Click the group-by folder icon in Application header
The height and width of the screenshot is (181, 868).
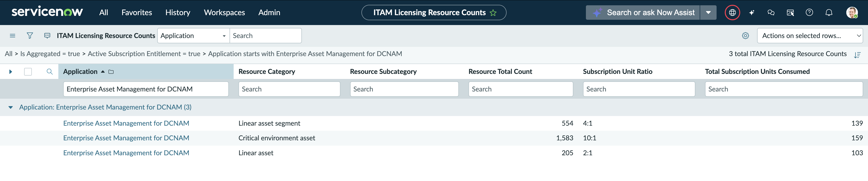111,72
